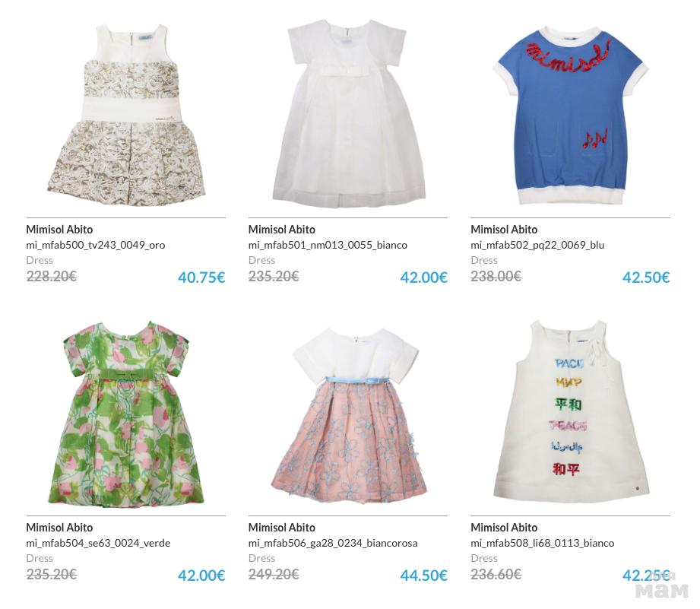This screenshot has height=609, width=700.
Task: Select the blue mimisol sweatshirt dress image
Action: coord(571,116)
